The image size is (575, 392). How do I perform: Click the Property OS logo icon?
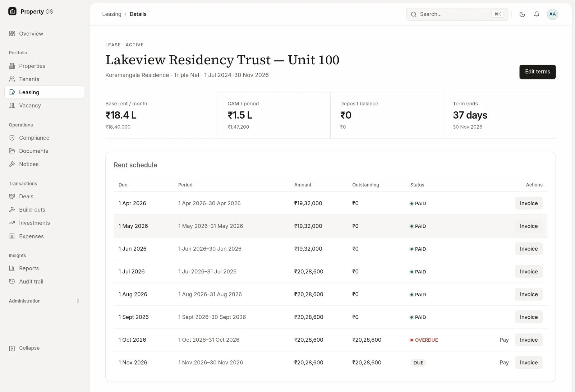[12, 11]
